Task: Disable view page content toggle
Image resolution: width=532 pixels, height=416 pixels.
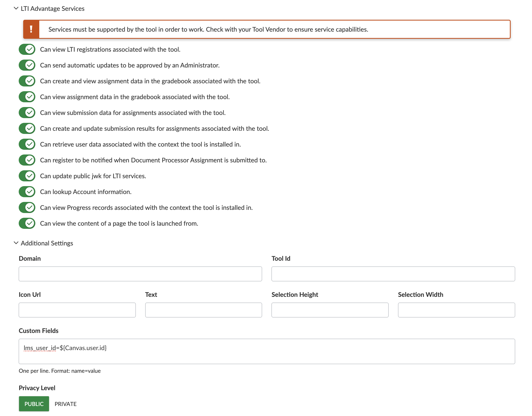Action: [x=27, y=223]
